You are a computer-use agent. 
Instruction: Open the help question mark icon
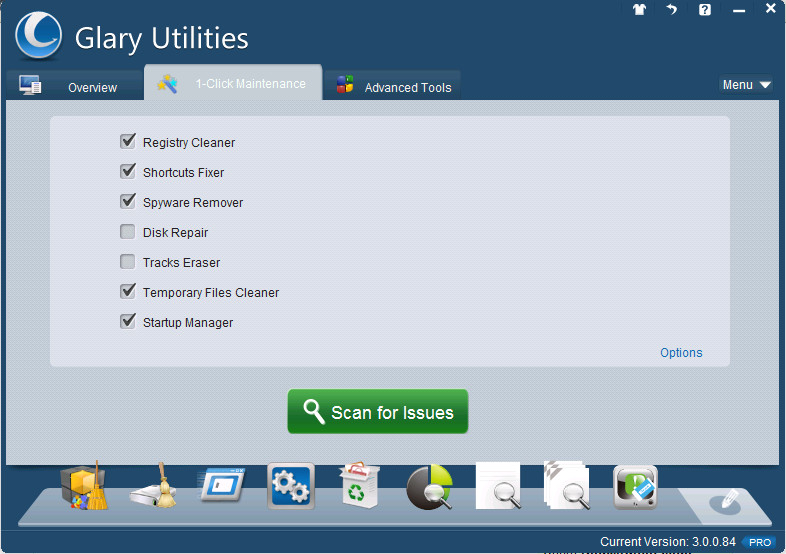705,10
